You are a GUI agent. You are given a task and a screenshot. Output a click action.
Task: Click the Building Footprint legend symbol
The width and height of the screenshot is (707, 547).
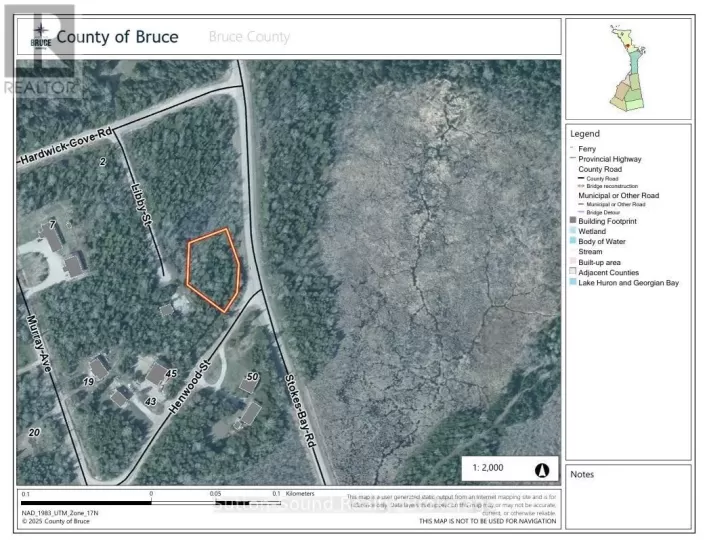coord(573,219)
